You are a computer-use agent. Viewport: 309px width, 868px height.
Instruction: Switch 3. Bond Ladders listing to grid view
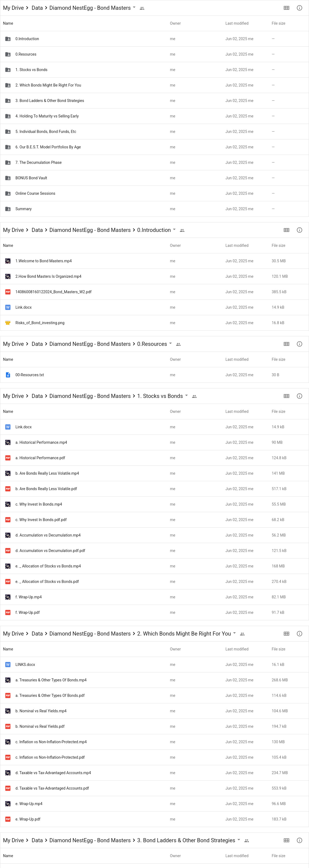click(287, 840)
